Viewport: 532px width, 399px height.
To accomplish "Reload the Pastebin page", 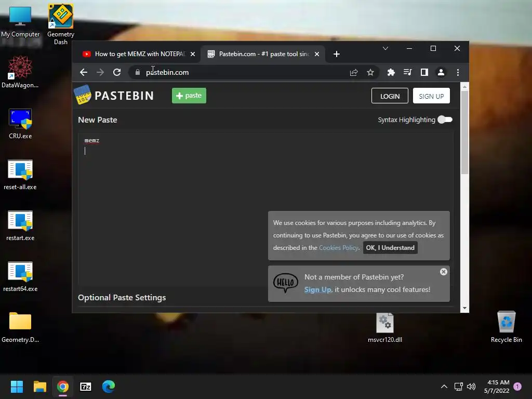I will coord(117,72).
